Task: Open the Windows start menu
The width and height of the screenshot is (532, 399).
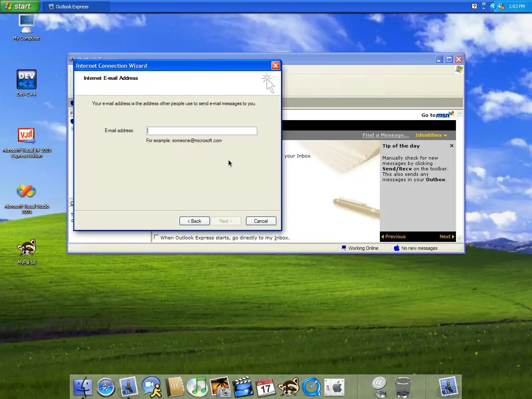Action: tap(20, 6)
